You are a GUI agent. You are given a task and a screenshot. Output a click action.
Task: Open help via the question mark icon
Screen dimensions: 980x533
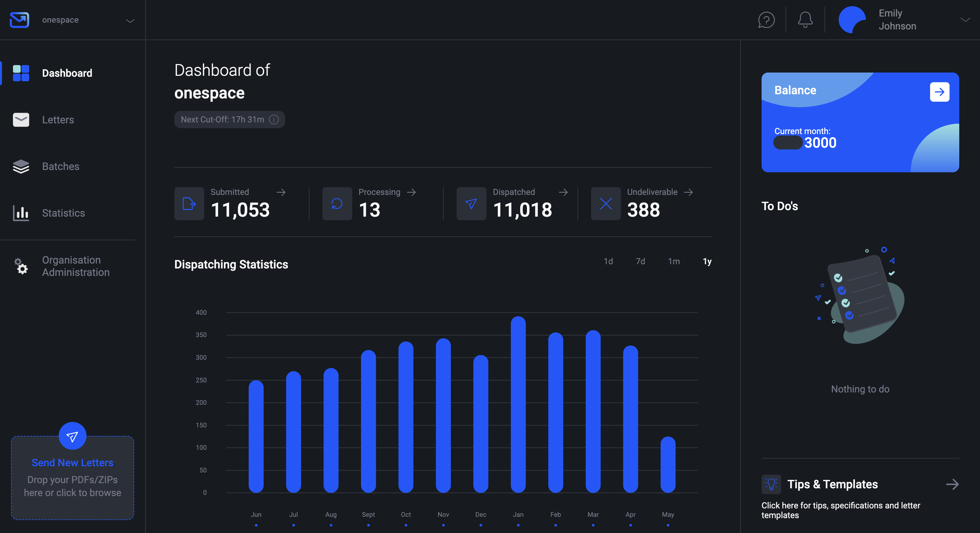point(766,20)
